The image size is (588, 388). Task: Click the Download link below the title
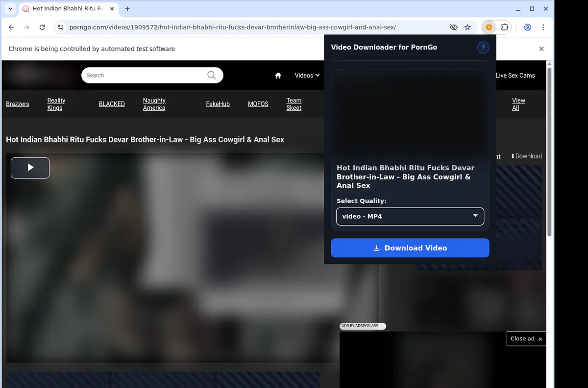tap(526, 156)
